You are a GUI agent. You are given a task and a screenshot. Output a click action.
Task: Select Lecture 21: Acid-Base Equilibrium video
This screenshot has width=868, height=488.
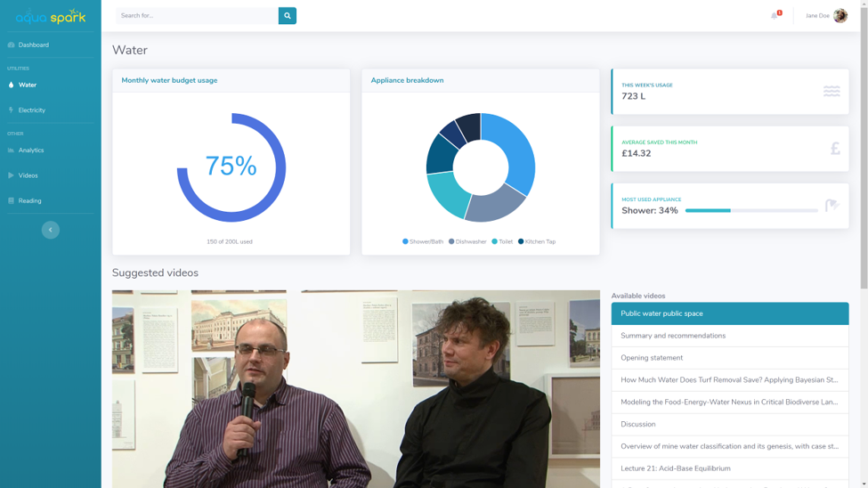coord(730,468)
